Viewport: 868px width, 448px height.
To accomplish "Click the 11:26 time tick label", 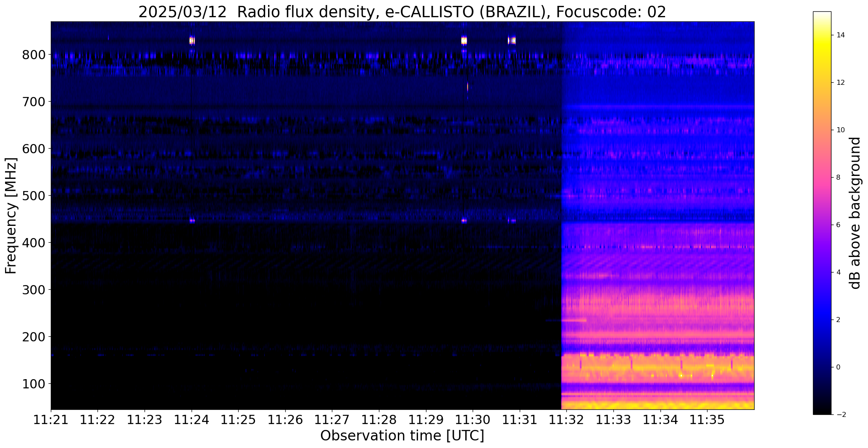I will click(x=286, y=419).
